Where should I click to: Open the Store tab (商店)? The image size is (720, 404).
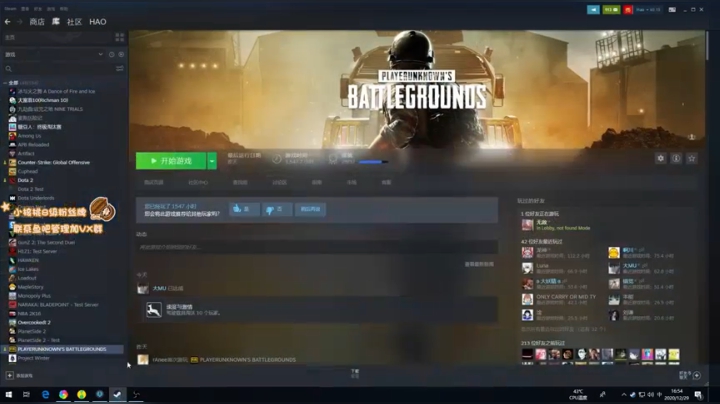coord(37,22)
